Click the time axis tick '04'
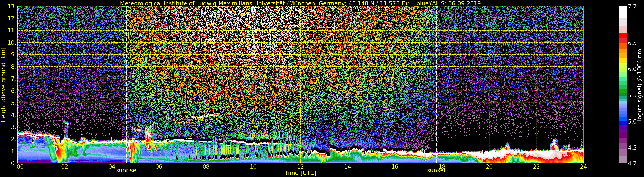Screen dimensions: 644x177 point(112,167)
